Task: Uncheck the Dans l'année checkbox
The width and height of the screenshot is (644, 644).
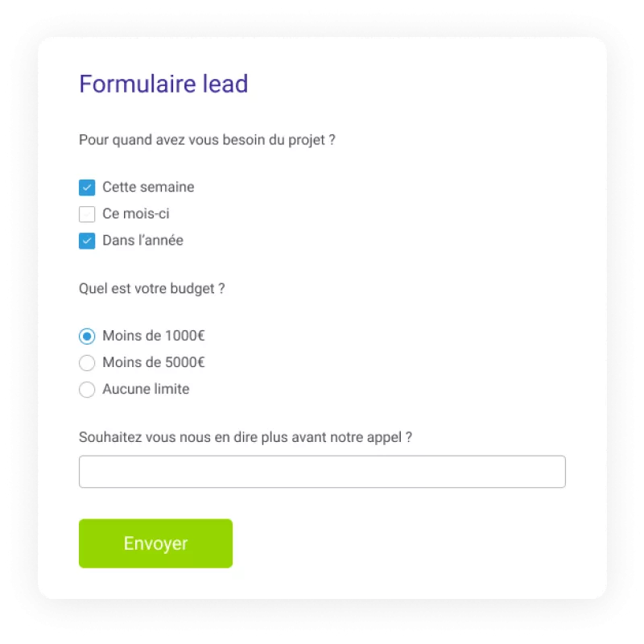Action: point(87,241)
